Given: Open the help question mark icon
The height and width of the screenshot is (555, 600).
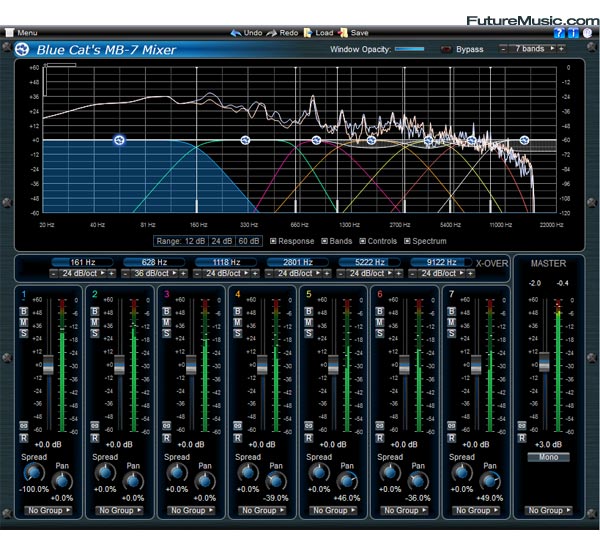Looking at the screenshot, I should tap(559, 33).
